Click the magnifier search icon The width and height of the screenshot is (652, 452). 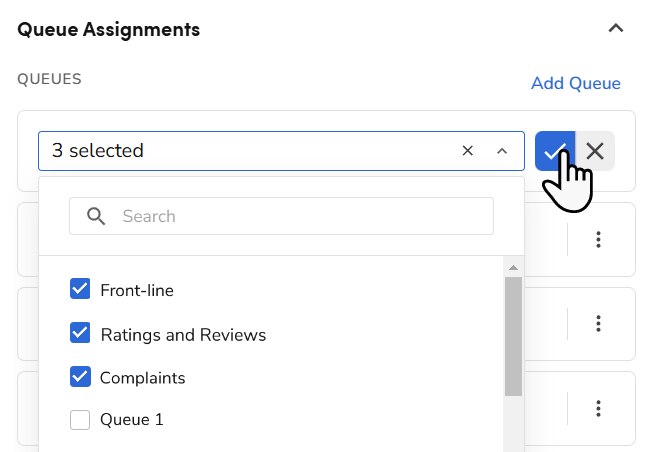coord(96,216)
